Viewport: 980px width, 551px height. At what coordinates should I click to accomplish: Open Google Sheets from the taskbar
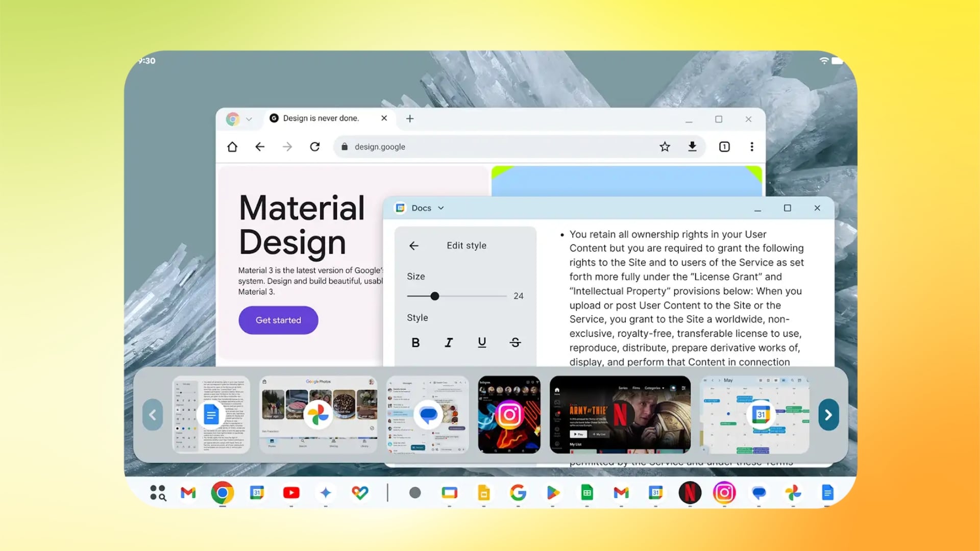(x=587, y=493)
